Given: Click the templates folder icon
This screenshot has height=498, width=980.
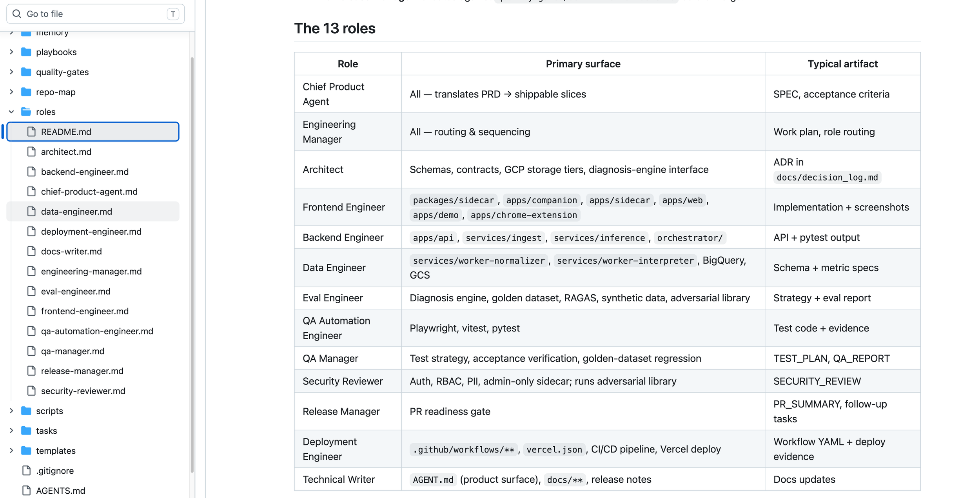Looking at the screenshot, I should (x=26, y=451).
